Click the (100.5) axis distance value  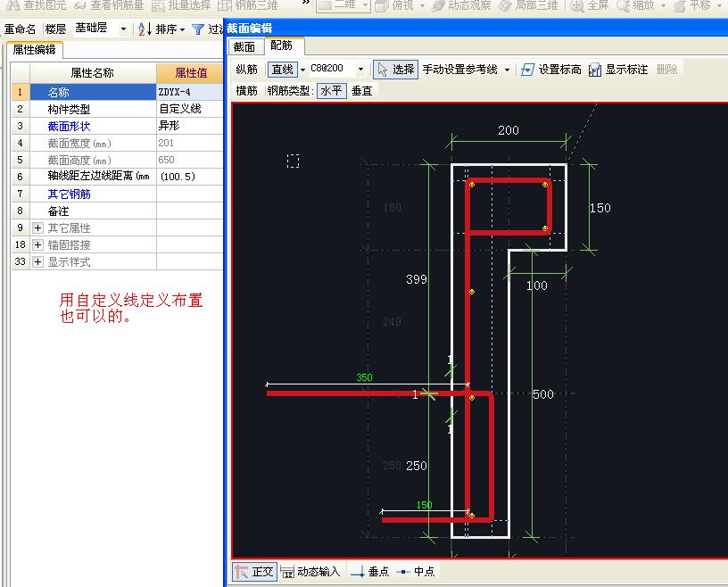click(190, 177)
